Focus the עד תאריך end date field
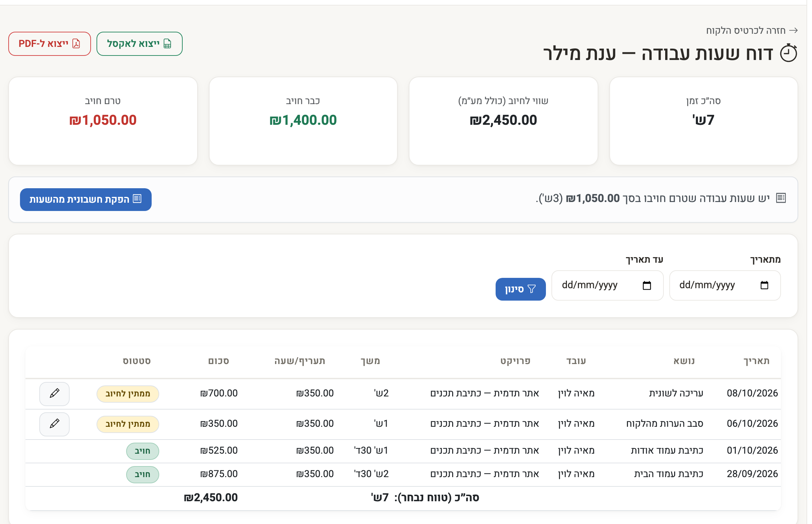Viewport: 812px width, 524px height. [x=607, y=285]
